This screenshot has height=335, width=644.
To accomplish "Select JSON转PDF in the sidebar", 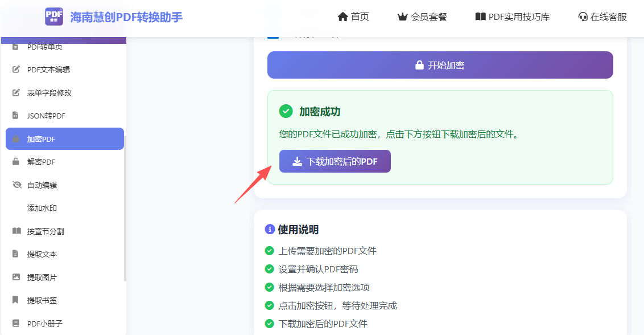I will (x=65, y=116).
